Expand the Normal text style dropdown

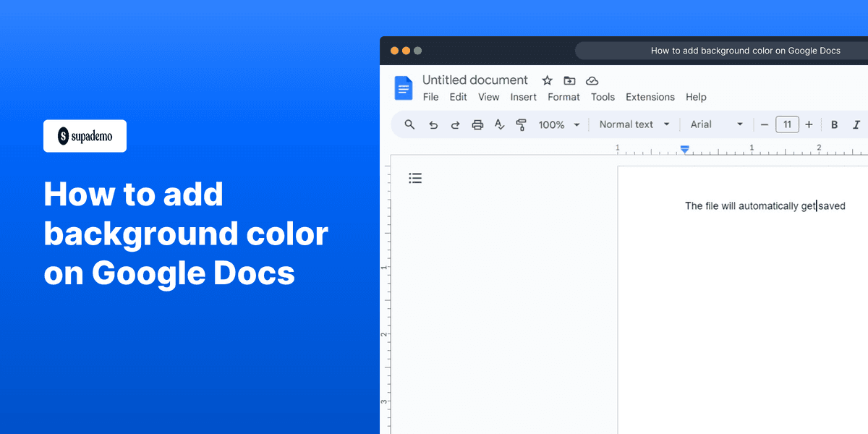point(633,124)
